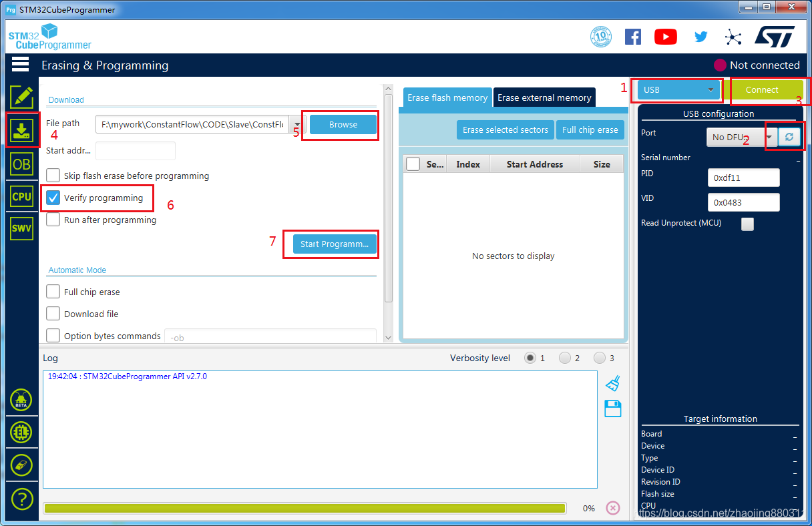The height and width of the screenshot is (526, 812).
Task: Open Memory & File editing pencil icon
Action: point(21,97)
